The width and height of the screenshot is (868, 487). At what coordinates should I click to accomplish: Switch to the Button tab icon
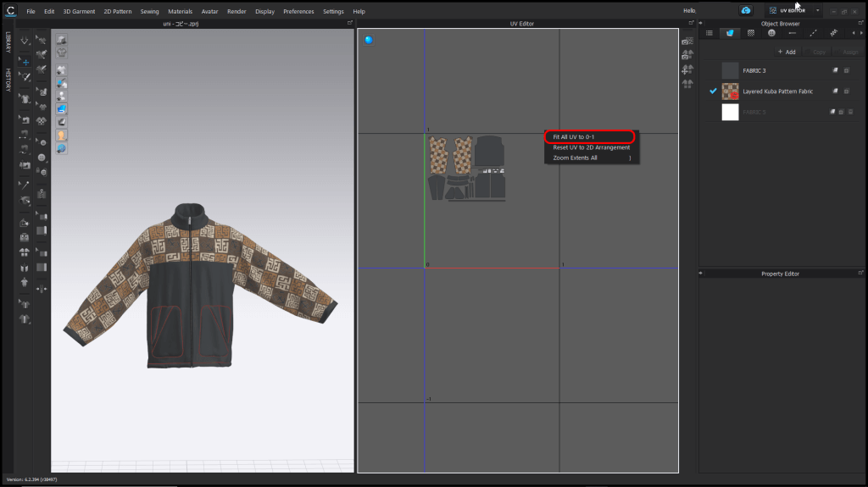(771, 33)
